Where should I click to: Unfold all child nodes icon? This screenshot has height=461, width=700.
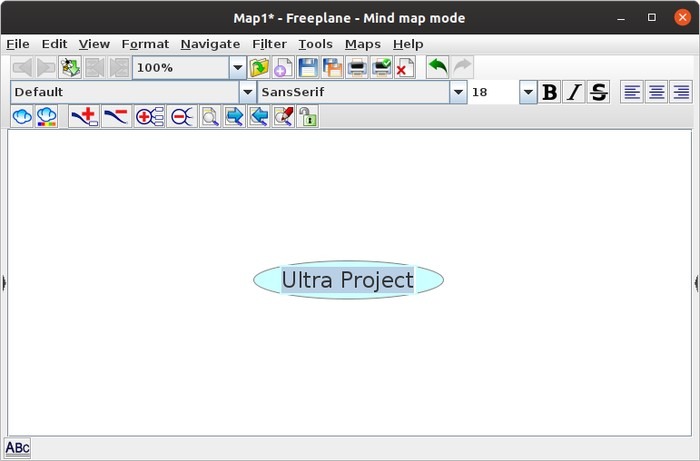coord(150,116)
